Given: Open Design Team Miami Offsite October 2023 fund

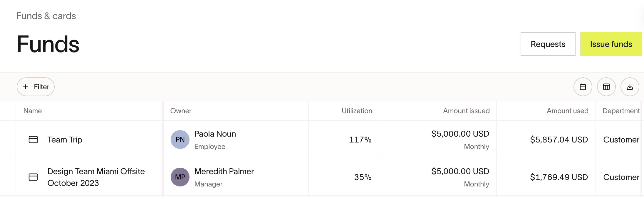Looking at the screenshot, I should click(x=96, y=177).
